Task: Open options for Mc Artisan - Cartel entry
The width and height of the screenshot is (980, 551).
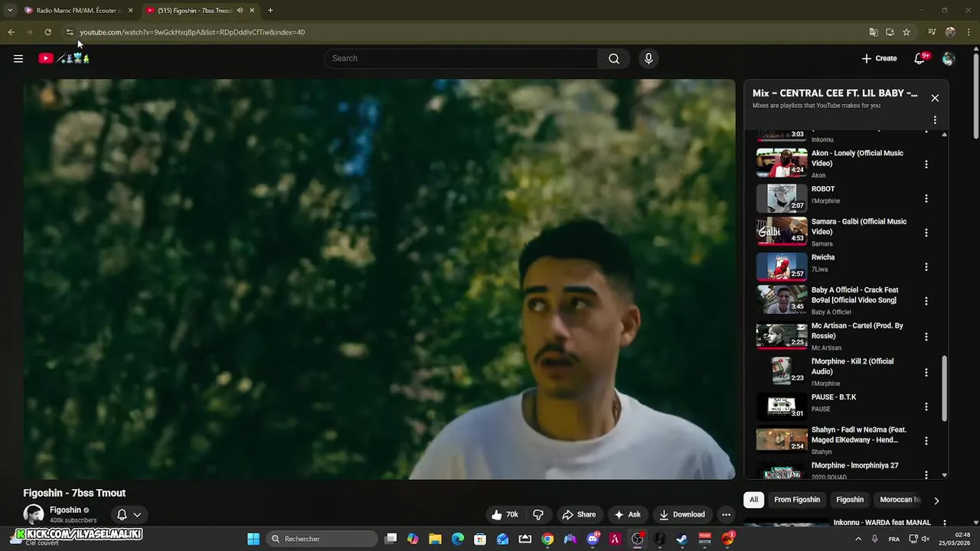Action: click(926, 337)
